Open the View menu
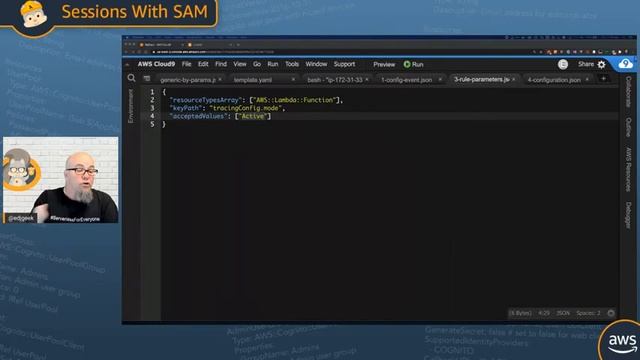Screen dimensions: 640x360 click(x=240, y=64)
